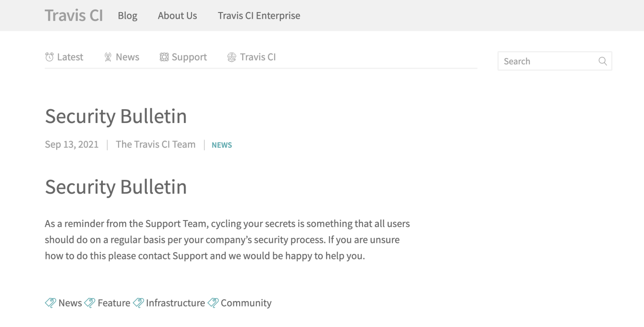
Task: Click the Community tag text link
Action: [x=246, y=303]
